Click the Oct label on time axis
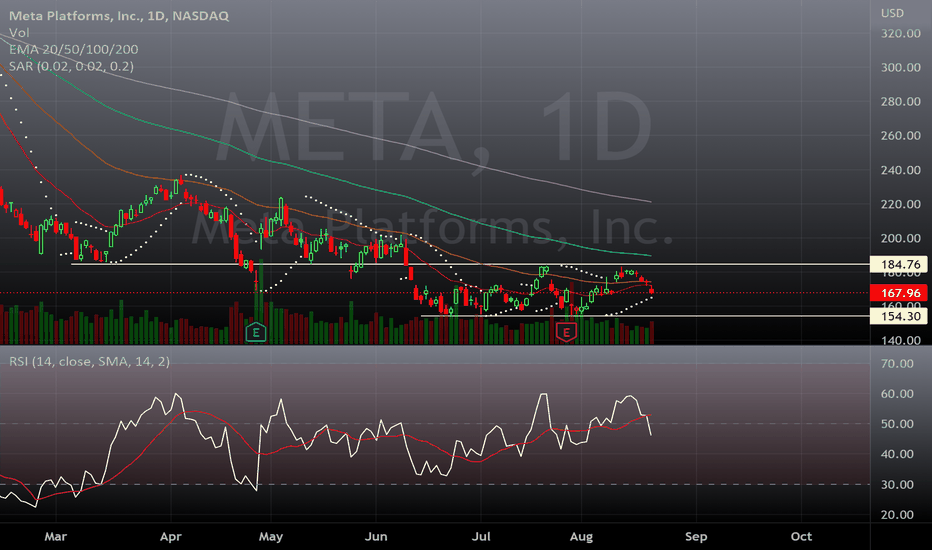This screenshot has width=932, height=550. point(801,536)
